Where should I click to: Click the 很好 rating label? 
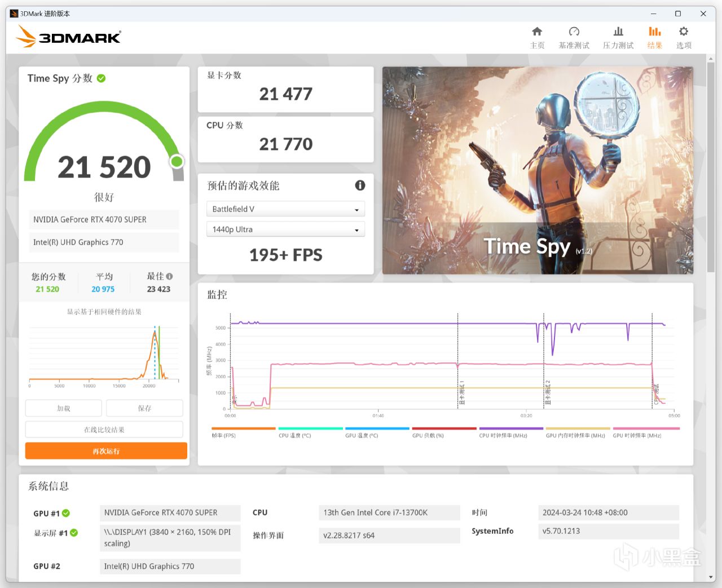tap(104, 197)
